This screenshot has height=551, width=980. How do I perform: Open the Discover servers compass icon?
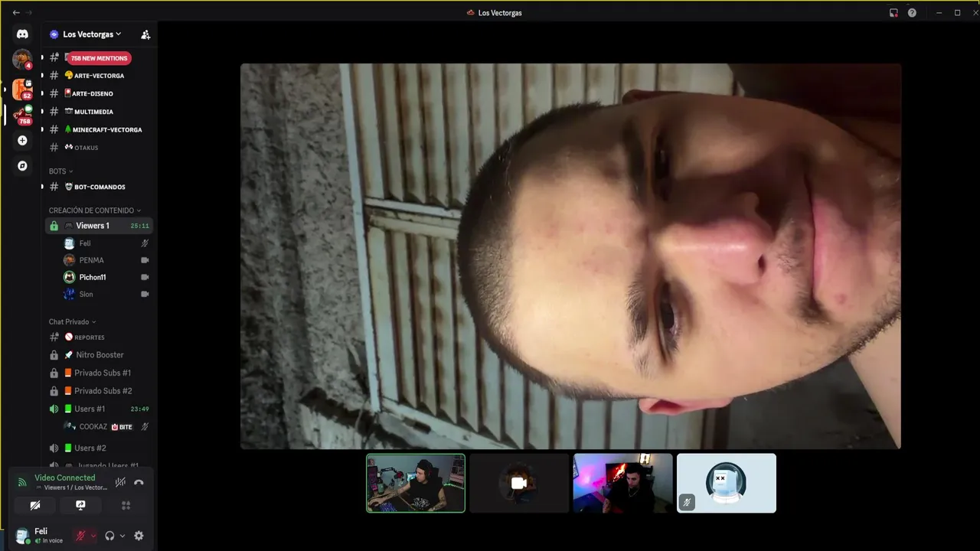click(22, 165)
